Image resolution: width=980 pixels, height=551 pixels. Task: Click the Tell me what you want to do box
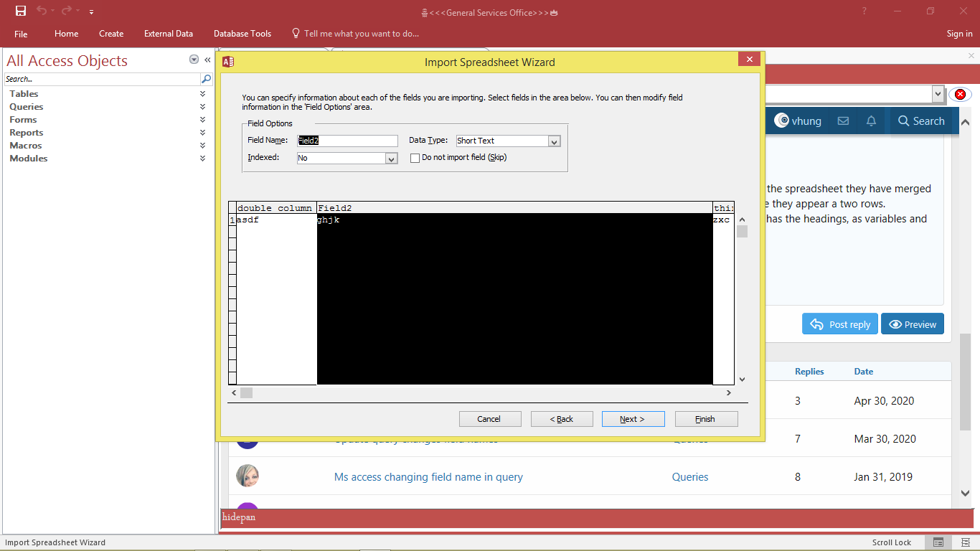point(355,34)
